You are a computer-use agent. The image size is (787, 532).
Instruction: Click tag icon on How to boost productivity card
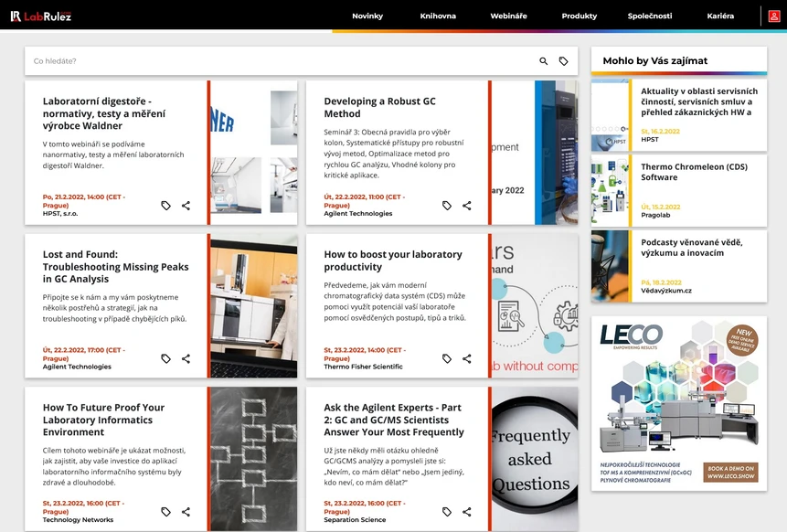[447, 359]
